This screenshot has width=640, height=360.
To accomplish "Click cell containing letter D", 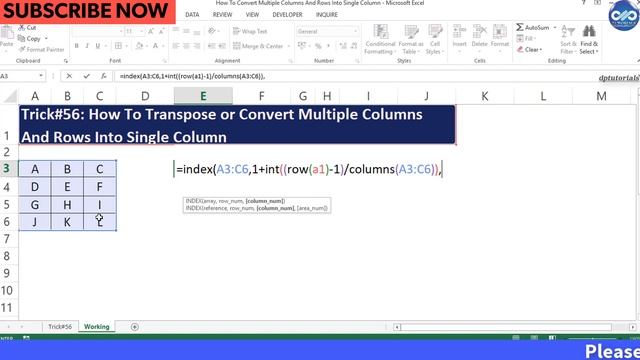I will click(x=35, y=187).
